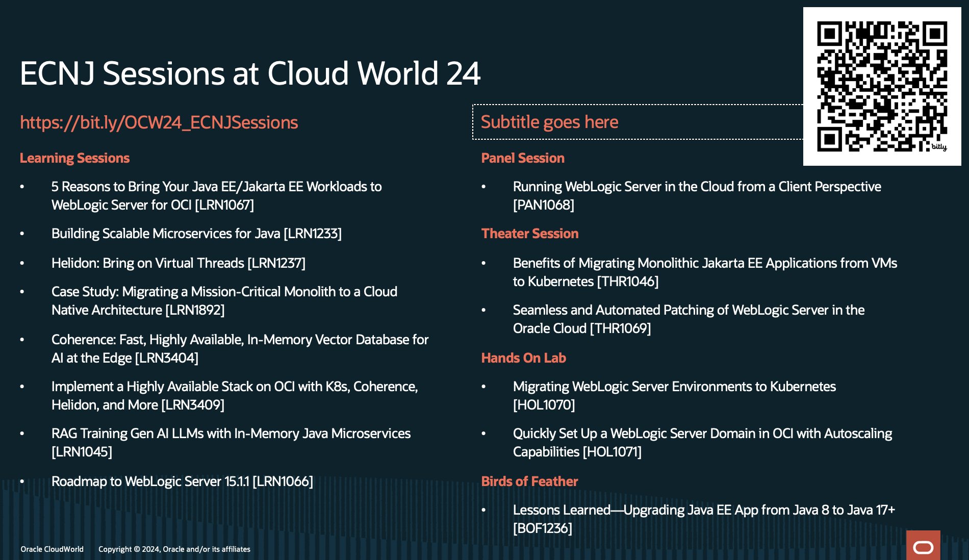Click the Migrating Monolithic Jakarta EE THR1046 bullet

click(705, 272)
